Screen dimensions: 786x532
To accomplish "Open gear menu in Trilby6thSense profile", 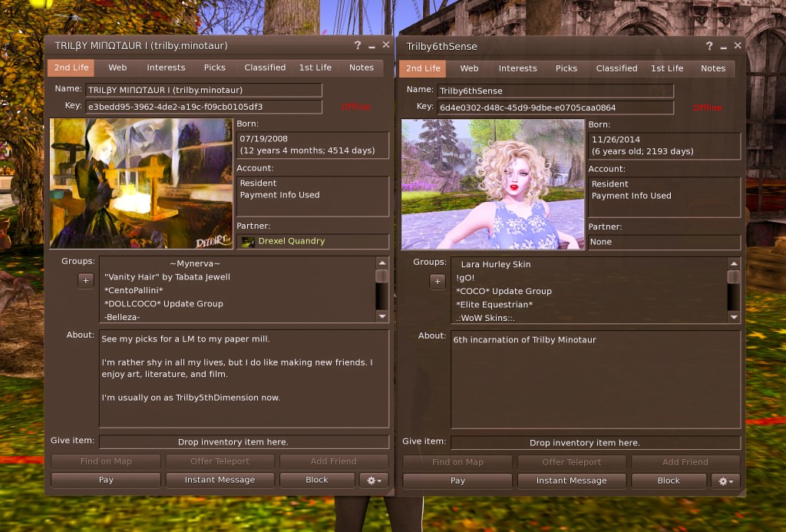I will 725,481.
